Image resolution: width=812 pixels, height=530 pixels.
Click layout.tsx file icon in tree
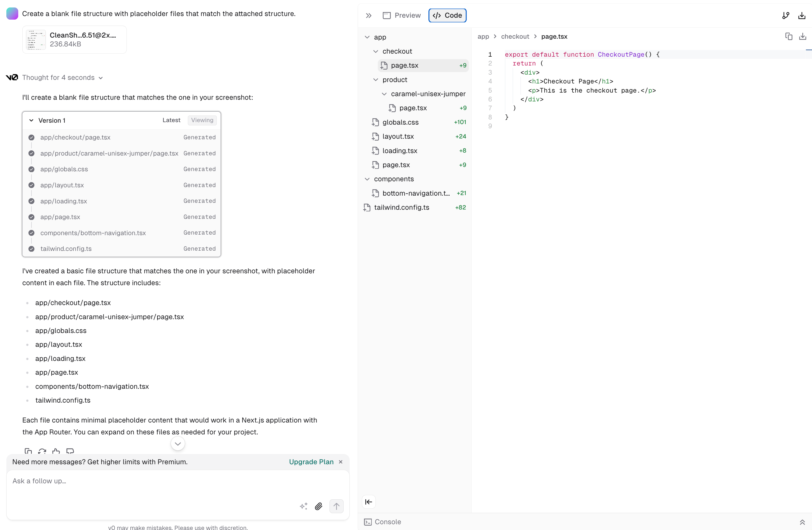click(375, 137)
